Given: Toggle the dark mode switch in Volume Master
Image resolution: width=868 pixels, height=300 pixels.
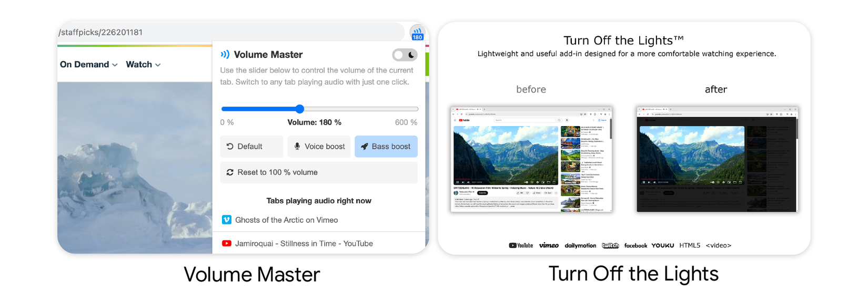Looking at the screenshot, I should [405, 55].
